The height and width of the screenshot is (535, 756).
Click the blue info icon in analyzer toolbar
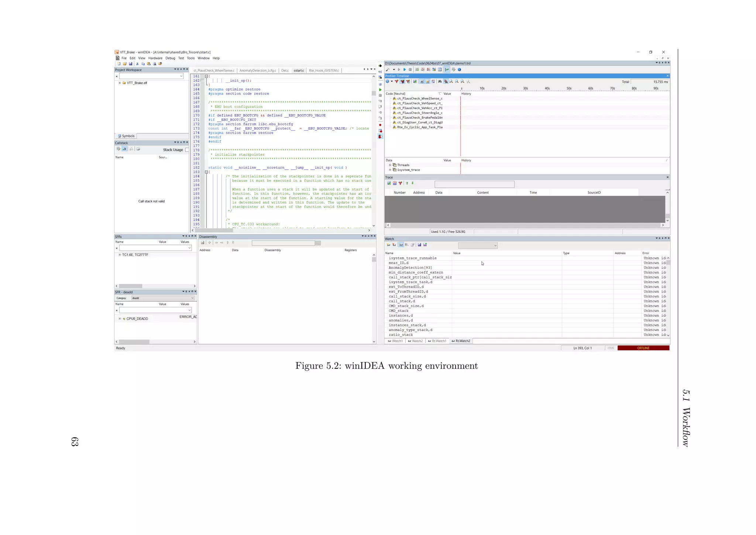point(459,69)
